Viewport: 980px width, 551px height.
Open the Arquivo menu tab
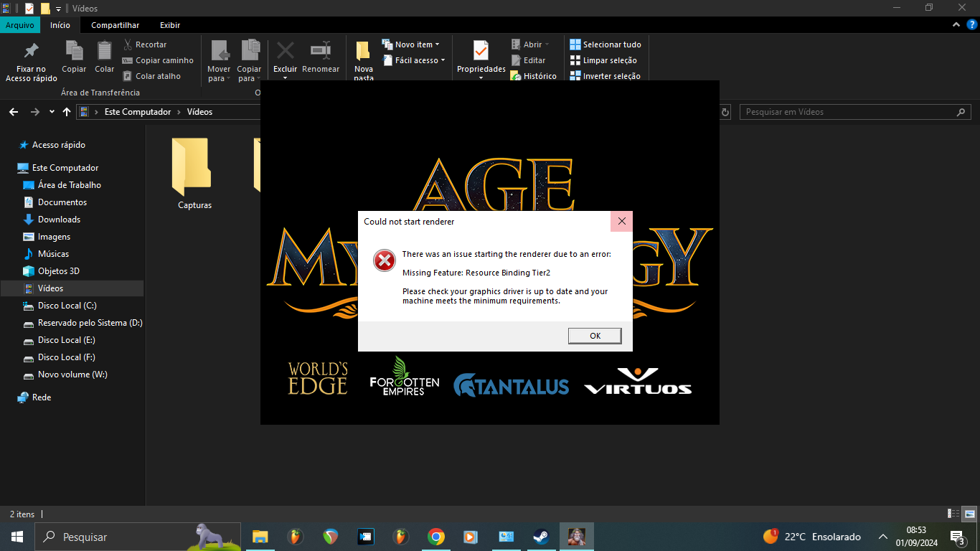[20, 25]
